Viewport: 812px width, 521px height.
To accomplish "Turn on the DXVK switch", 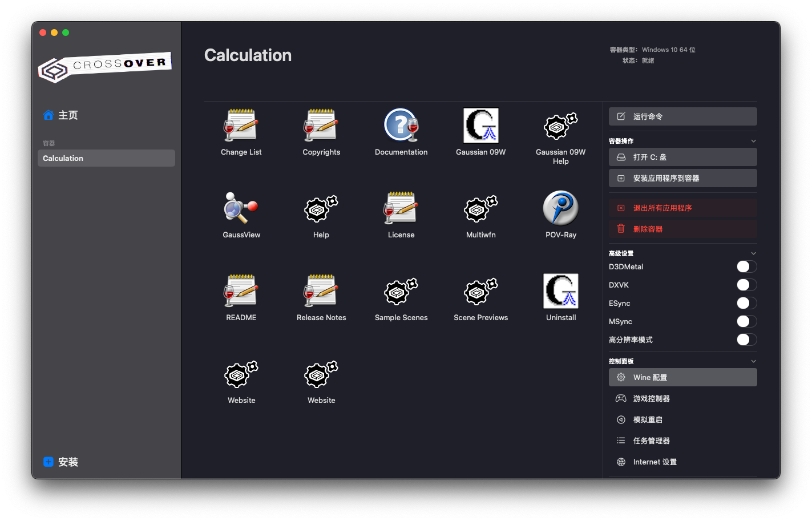I will pos(746,285).
